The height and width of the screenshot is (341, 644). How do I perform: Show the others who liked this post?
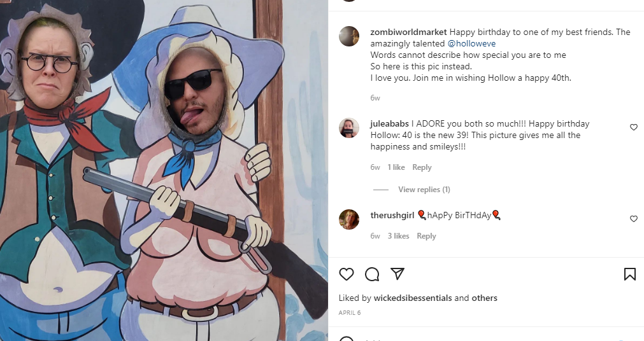pos(484,298)
